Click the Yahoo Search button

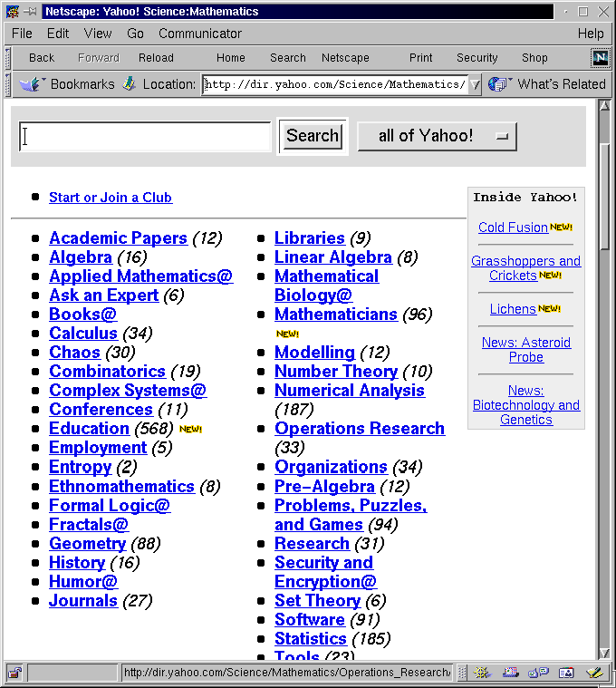coord(313,136)
